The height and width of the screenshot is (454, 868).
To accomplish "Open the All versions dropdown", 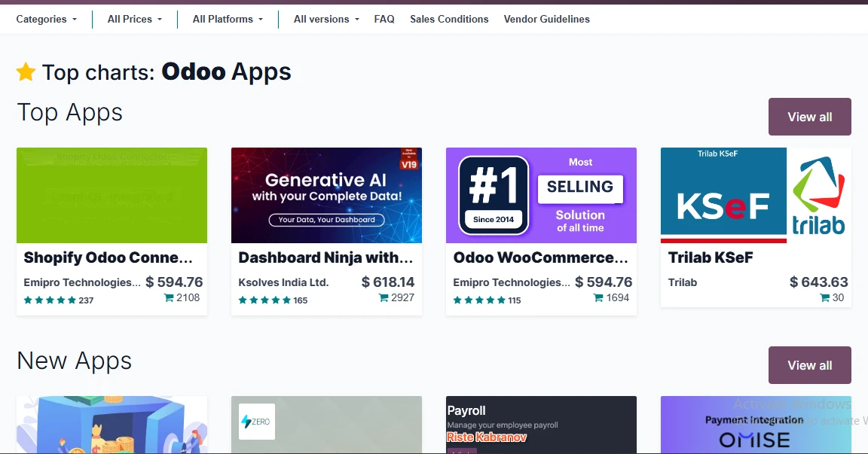I will [x=325, y=19].
